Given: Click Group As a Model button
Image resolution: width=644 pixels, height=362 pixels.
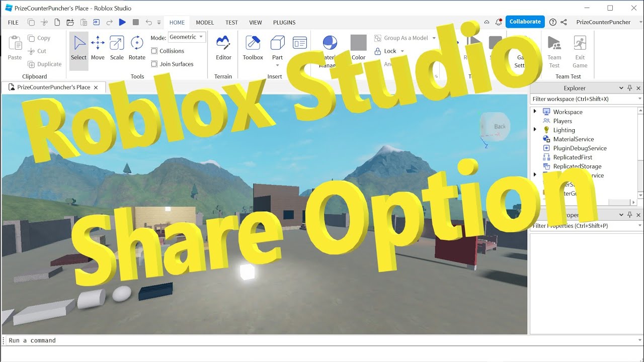Looking at the screenshot, I should [401, 38].
